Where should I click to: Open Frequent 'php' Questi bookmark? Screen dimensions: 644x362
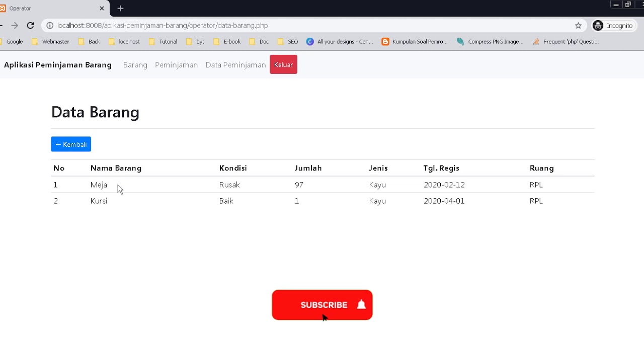(566, 42)
